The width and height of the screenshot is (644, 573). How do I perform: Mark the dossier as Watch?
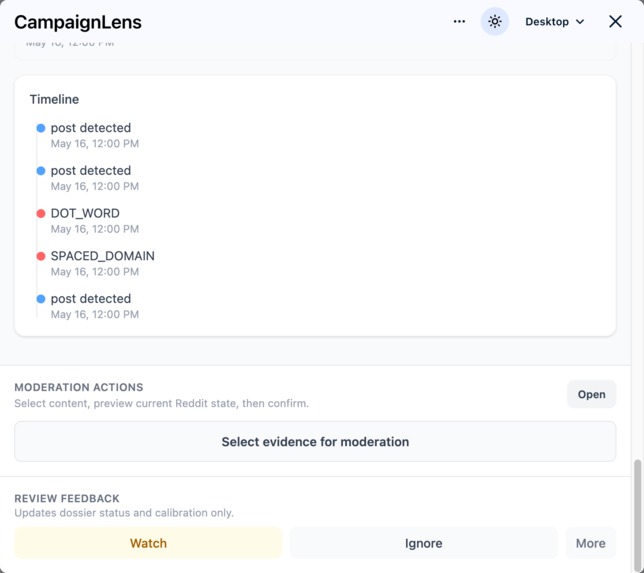click(x=148, y=543)
